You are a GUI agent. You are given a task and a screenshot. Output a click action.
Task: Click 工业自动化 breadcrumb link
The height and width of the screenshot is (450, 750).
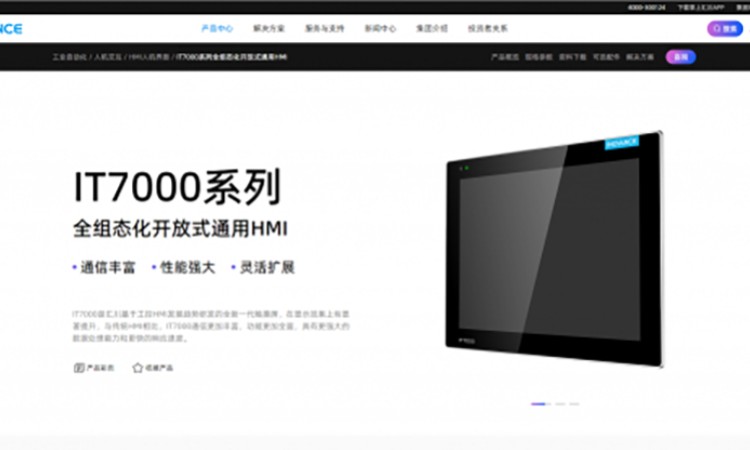[x=70, y=58]
